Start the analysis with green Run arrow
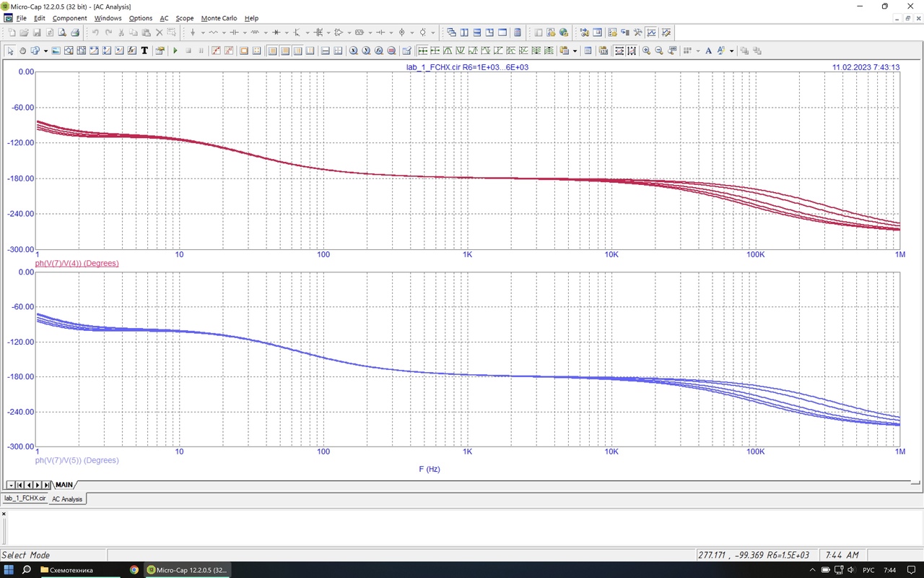This screenshot has height=578, width=924. click(175, 51)
